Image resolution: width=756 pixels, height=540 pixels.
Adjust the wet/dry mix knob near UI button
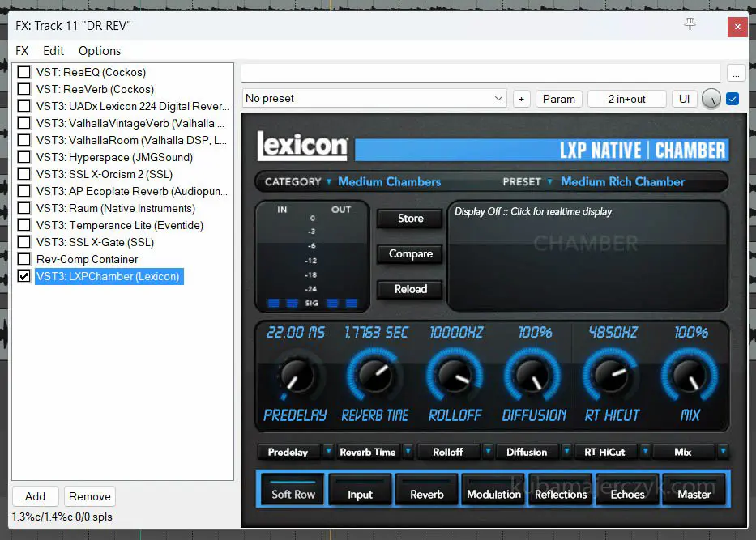pyautogui.click(x=711, y=99)
